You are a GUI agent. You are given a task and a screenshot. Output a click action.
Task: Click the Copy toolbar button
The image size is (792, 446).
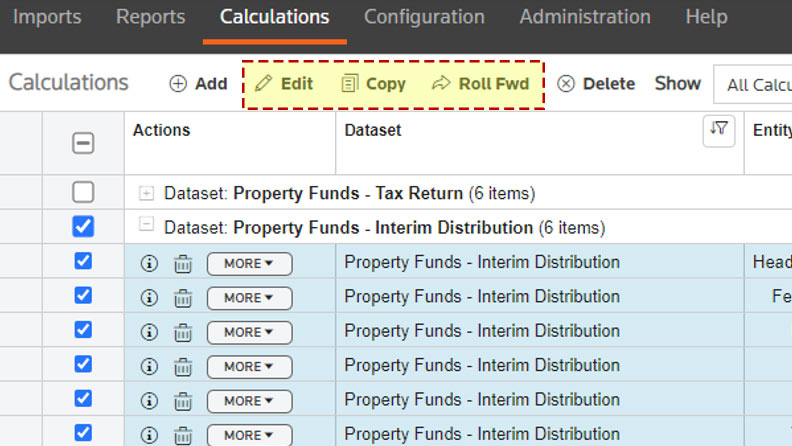[373, 84]
